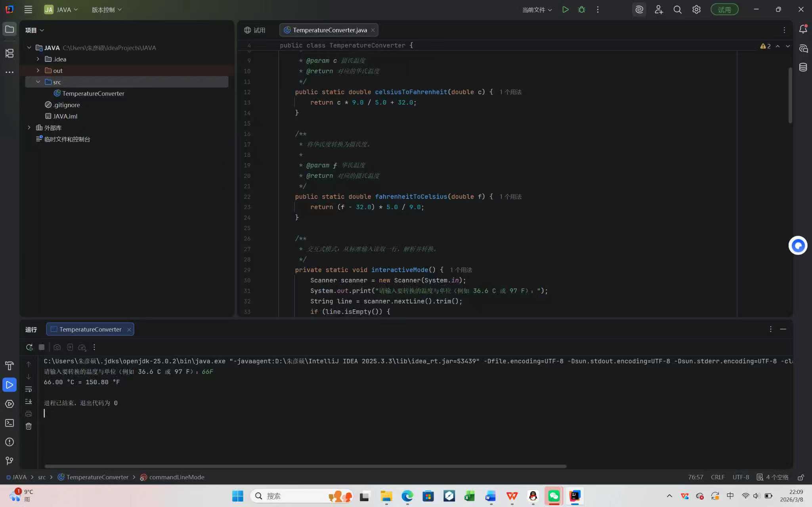812x507 pixels.
Task: Rerun TemperatureConverter in run panel
Action: coord(29,347)
